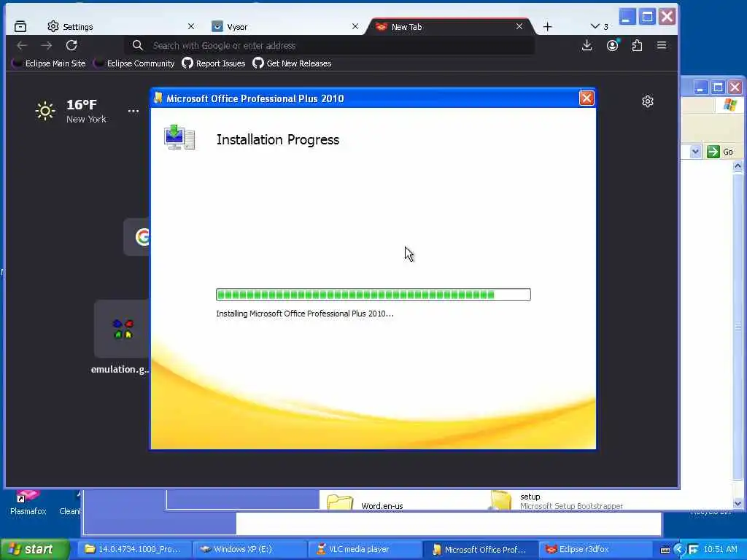Close the Vysor tab
The height and width of the screenshot is (560, 747).
[x=355, y=27]
